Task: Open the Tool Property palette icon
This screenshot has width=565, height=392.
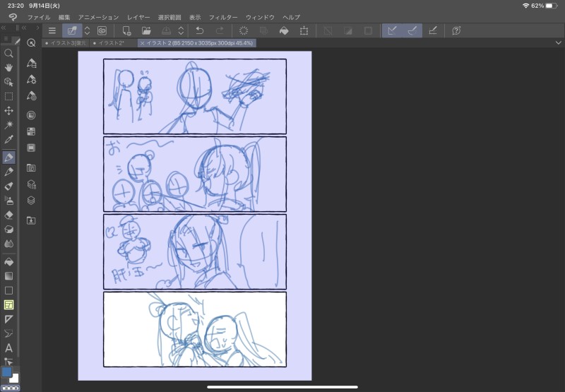Action: tap(31, 80)
